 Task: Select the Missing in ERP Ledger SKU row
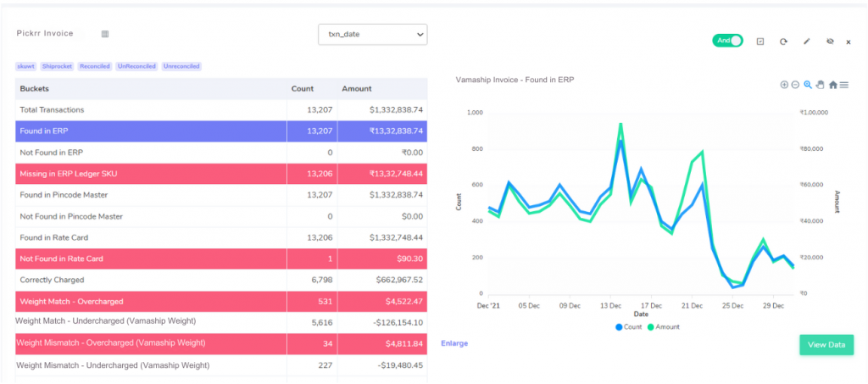click(221, 174)
